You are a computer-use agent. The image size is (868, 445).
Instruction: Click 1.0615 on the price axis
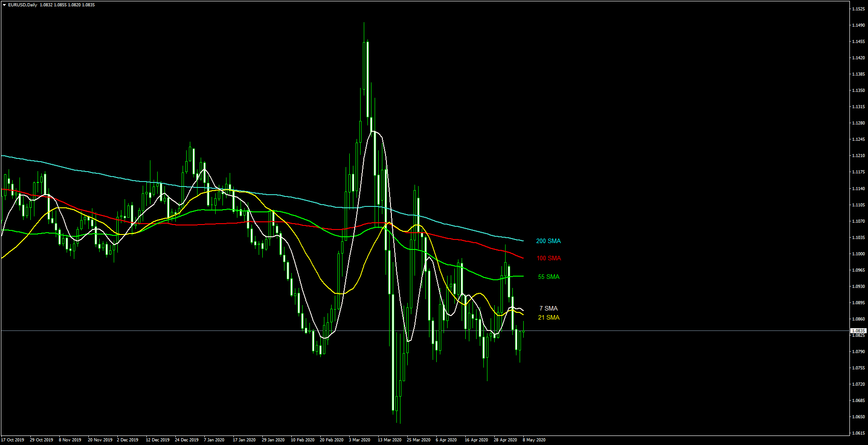[858, 433]
